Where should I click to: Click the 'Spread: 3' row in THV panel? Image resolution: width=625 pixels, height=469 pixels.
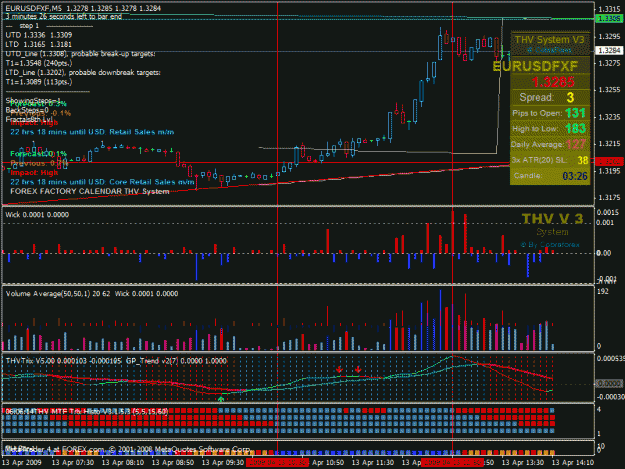point(550,98)
